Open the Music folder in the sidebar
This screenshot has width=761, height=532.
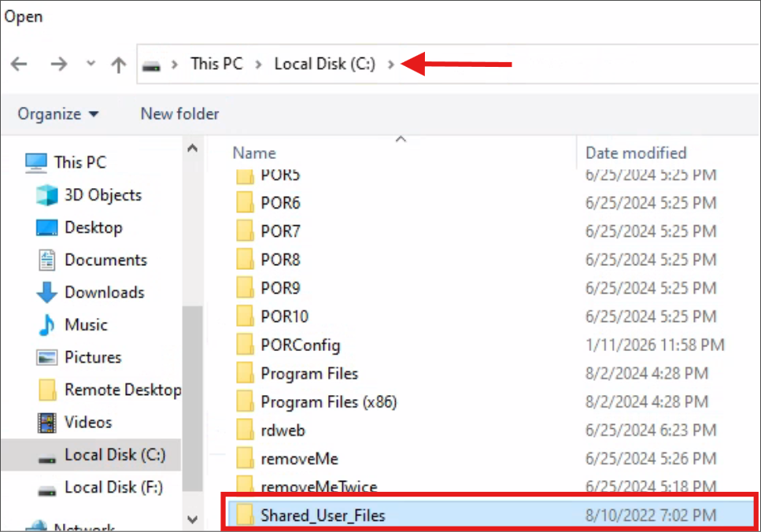pos(86,324)
